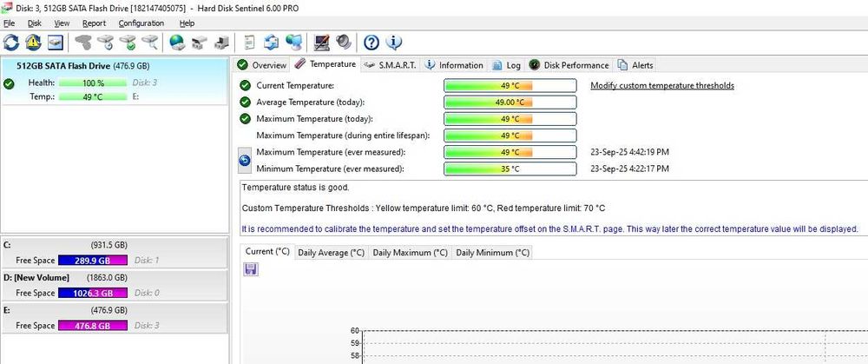Open the Log tab
Viewport: 868px width, 364px height.
[507, 65]
